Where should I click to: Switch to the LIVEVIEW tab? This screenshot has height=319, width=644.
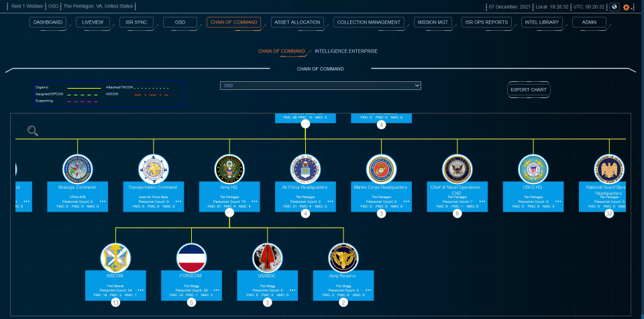pos(93,22)
